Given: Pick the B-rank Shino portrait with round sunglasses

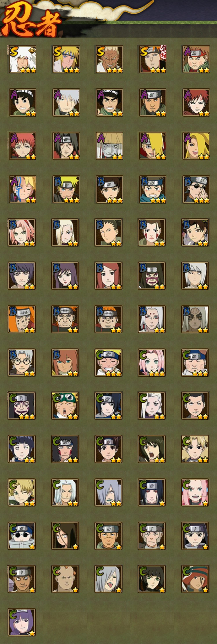Looking at the screenshot, I should [x=196, y=189].
